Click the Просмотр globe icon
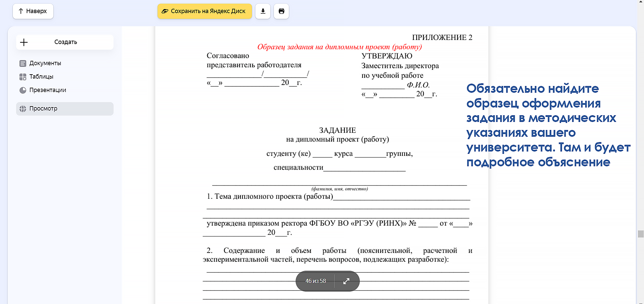The width and height of the screenshot is (644, 304). click(23, 109)
